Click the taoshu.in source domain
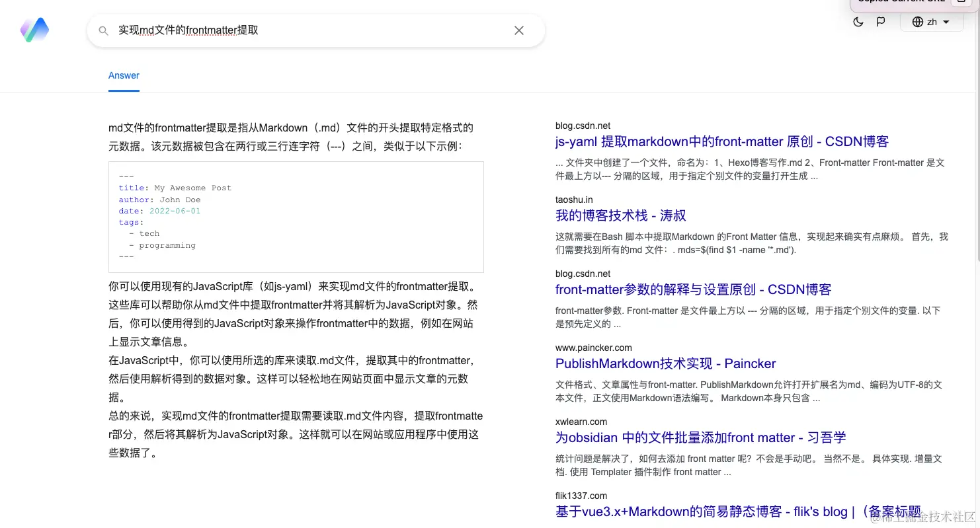The width and height of the screenshot is (980, 528). (x=574, y=200)
